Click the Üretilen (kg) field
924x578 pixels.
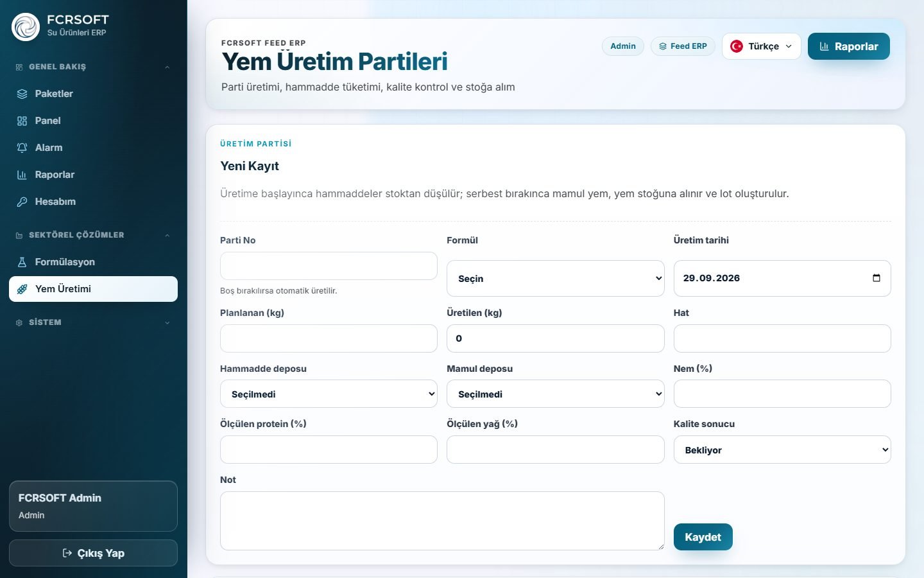(556, 338)
